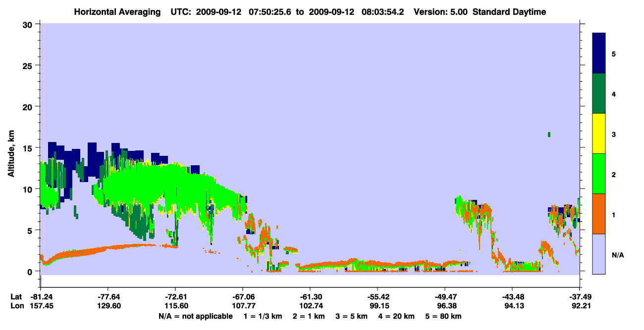Click the latitude value -43.48
This screenshot has width=644, height=330.
tap(512, 297)
